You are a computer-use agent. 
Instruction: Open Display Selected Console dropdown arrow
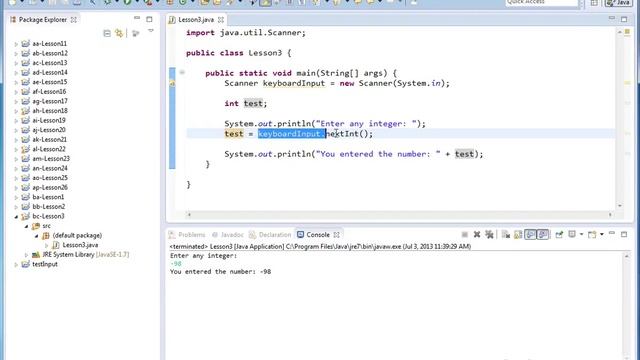point(581,235)
